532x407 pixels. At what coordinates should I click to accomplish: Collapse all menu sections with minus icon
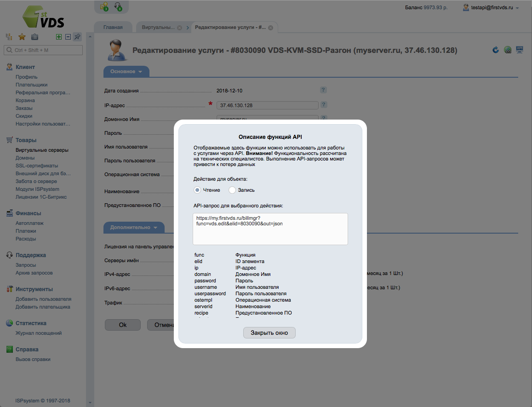[x=67, y=36]
